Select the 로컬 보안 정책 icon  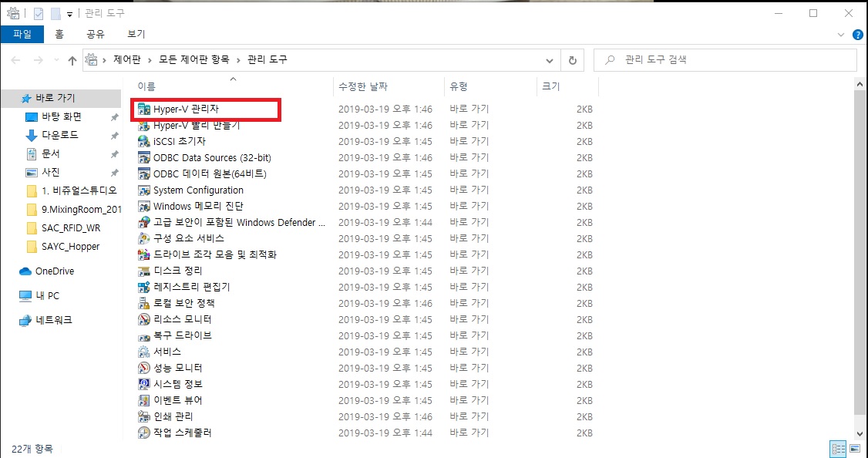click(x=144, y=304)
